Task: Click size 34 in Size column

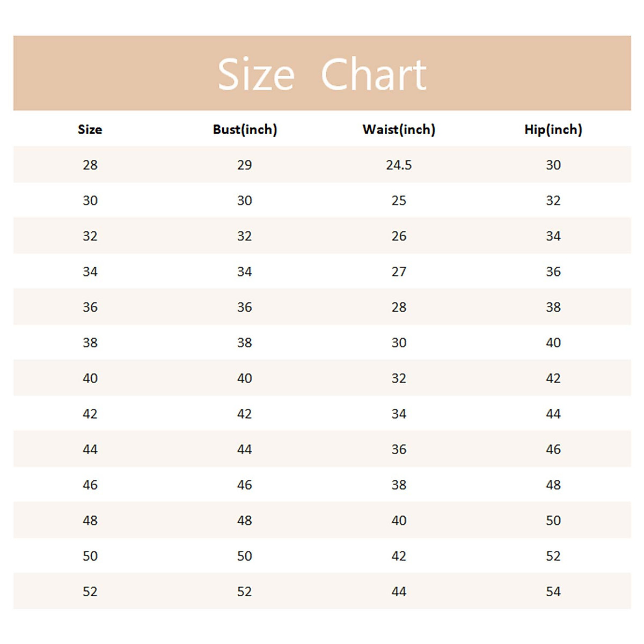Action: (x=90, y=272)
